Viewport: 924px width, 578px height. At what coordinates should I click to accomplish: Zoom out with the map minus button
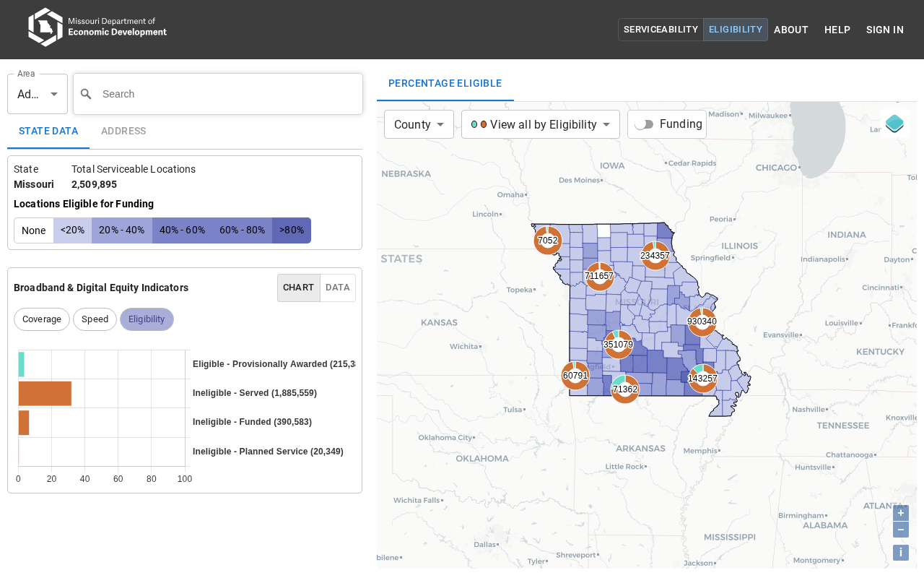[x=900, y=530]
